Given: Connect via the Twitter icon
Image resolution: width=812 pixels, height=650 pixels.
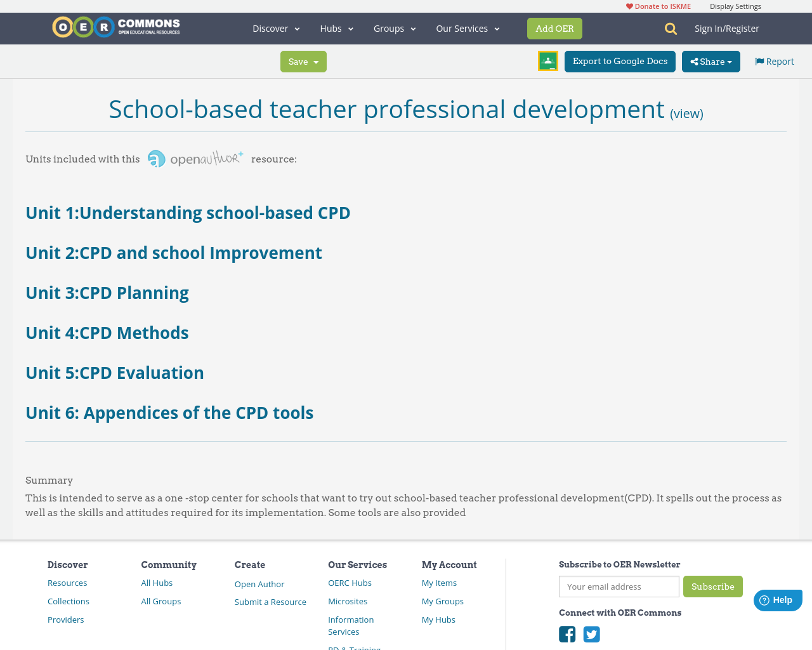Looking at the screenshot, I should coord(591,632).
